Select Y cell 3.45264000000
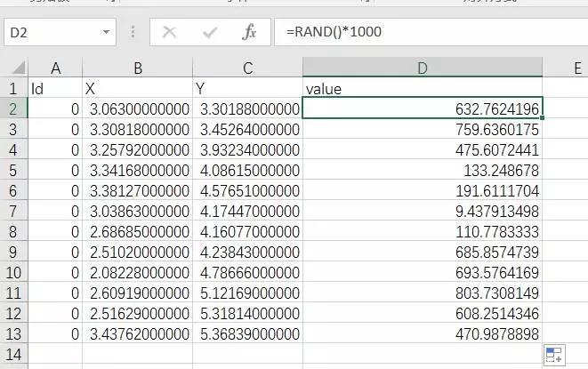The image size is (588, 369). point(247,130)
